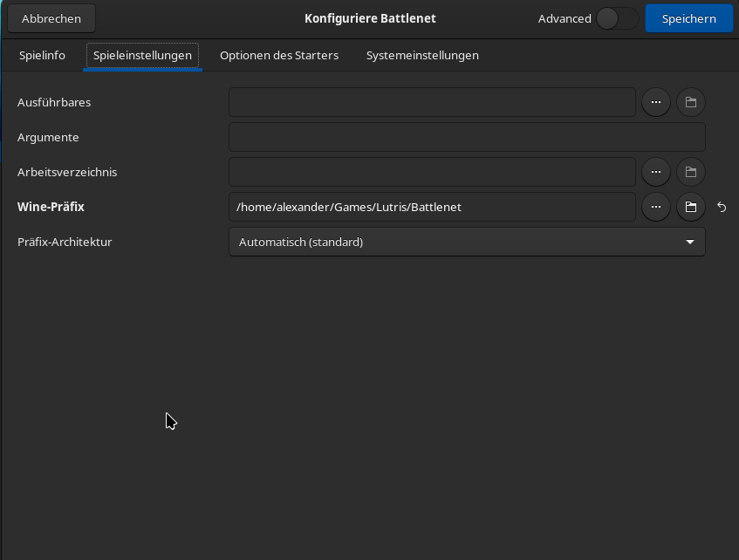The image size is (739, 560).
Task: Focus the Argumente input field
Action: coord(467,137)
